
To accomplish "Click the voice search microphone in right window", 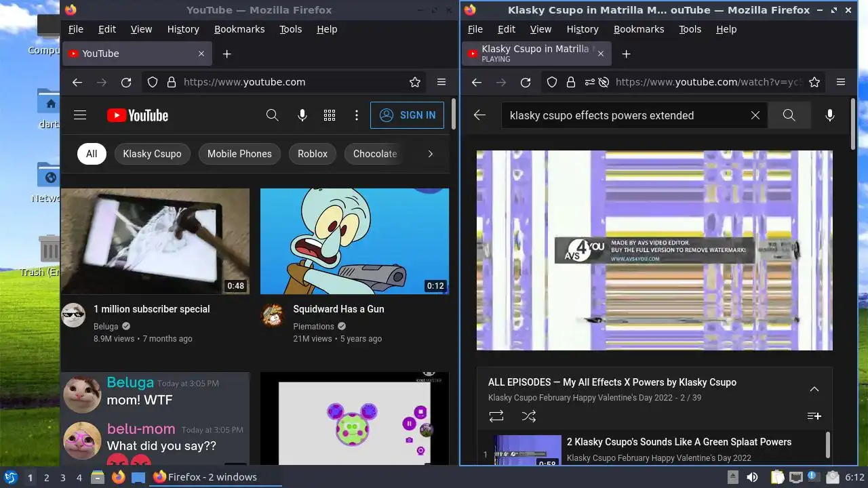I will 829,115.
